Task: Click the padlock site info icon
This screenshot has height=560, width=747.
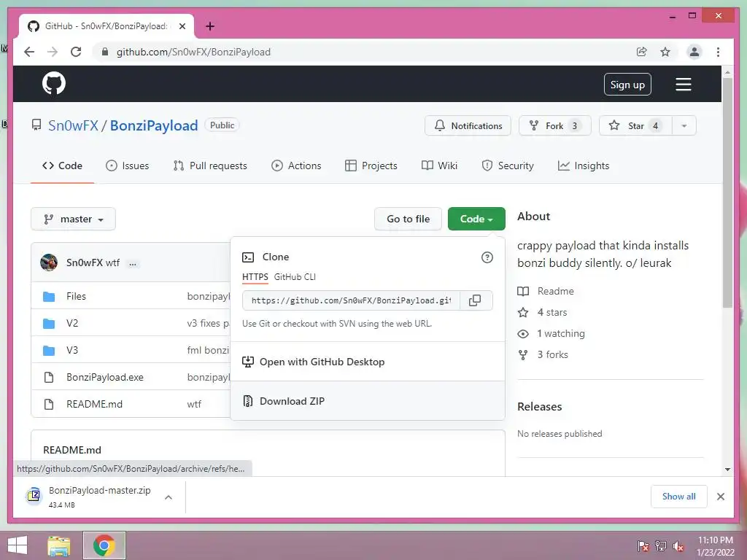Action: pos(105,52)
